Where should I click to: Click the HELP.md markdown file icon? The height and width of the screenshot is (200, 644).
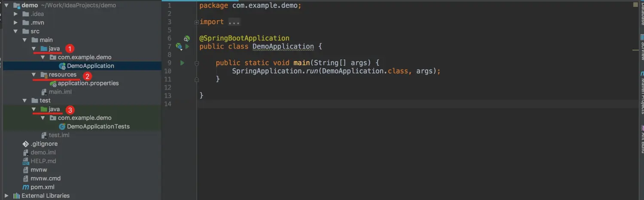coord(26,161)
